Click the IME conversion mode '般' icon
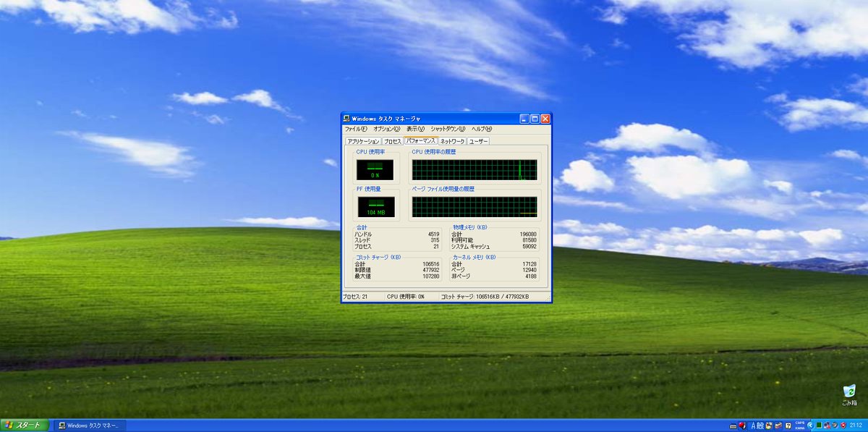 [x=759, y=425]
